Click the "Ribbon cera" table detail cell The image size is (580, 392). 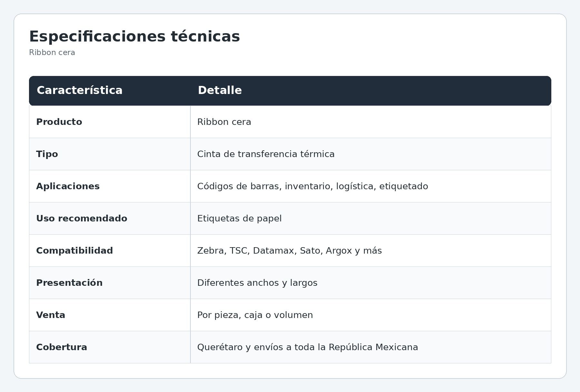(224, 122)
